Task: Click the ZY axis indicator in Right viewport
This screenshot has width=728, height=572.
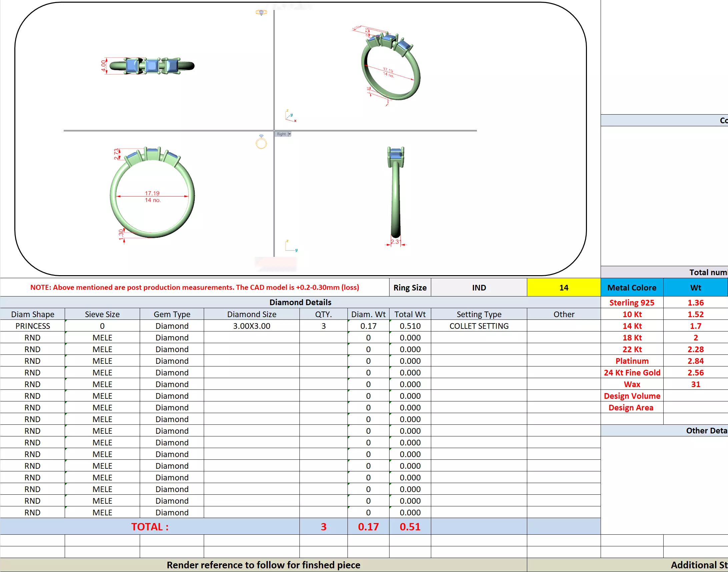Action: click(291, 246)
